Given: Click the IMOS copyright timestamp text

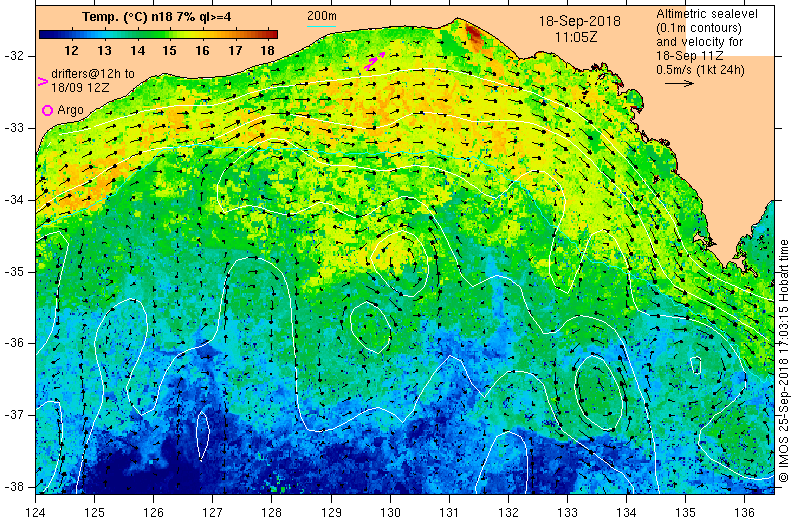Looking at the screenshot, I should point(785,360).
